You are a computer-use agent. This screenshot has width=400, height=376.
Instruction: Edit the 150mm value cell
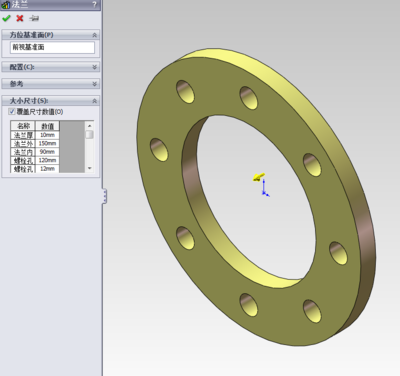click(47, 144)
